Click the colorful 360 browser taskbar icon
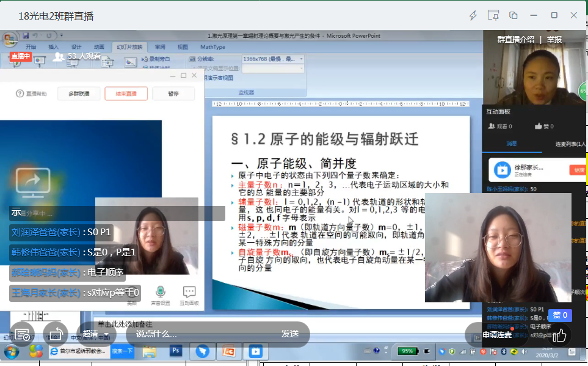Viewport: 588px width, 366px height. (35, 352)
